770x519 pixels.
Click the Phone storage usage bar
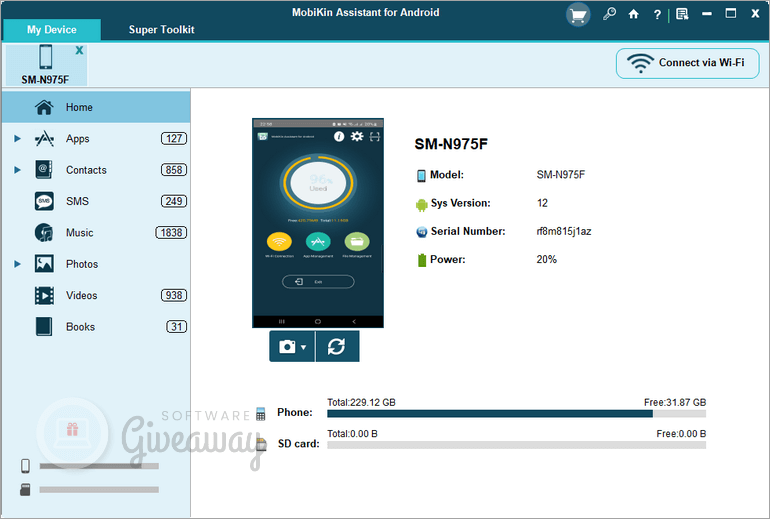click(517, 414)
